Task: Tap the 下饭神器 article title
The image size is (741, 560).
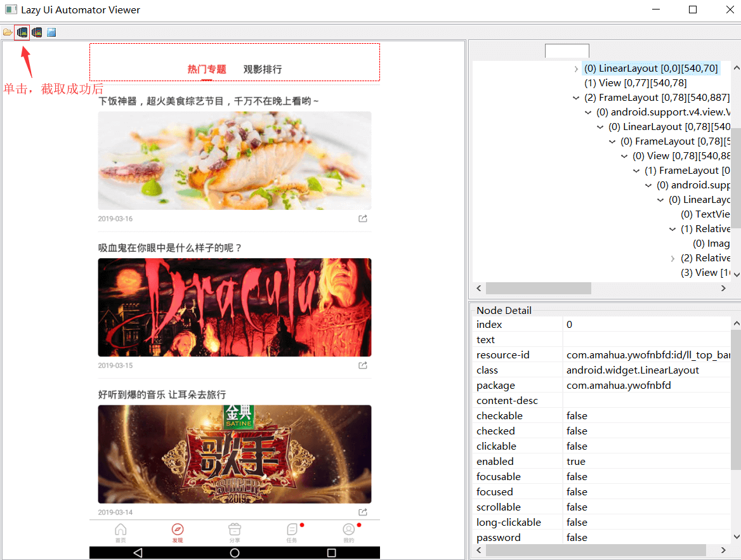Action: pos(208,101)
